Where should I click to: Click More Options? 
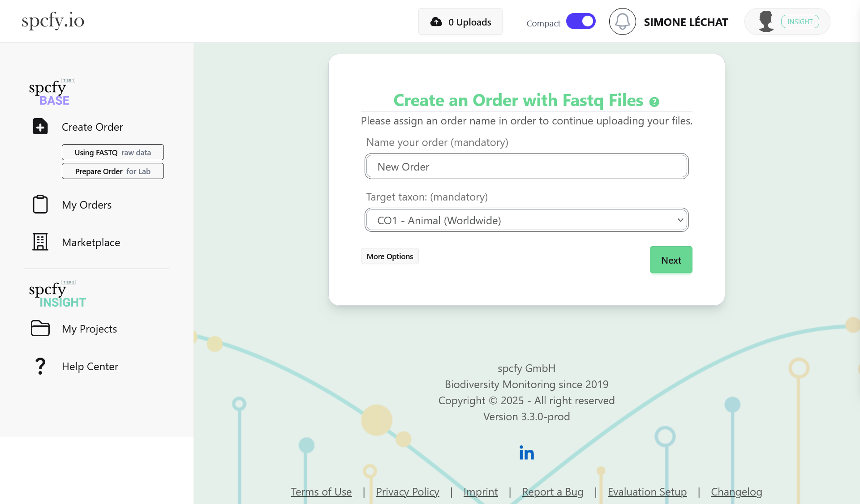(389, 256)
